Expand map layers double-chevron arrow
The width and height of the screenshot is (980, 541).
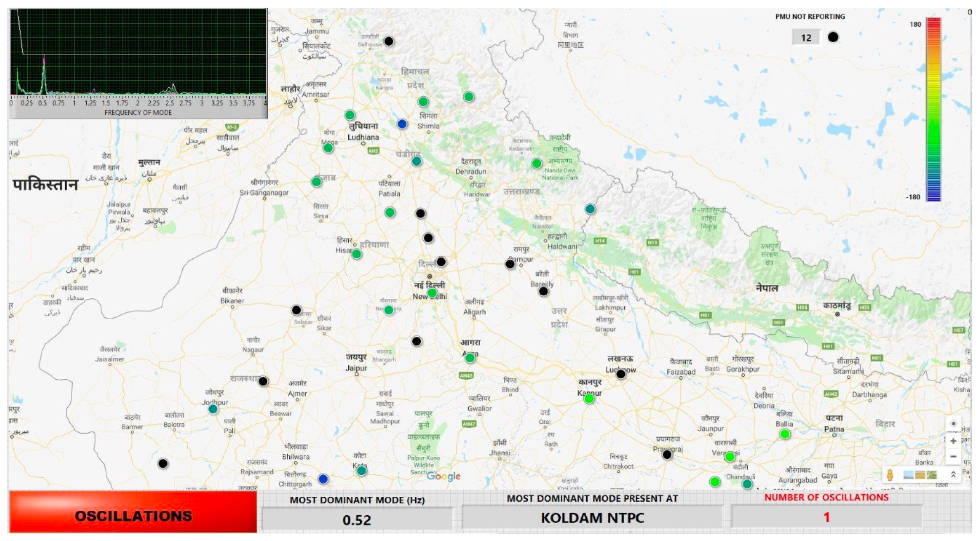(x=953, y=475)
